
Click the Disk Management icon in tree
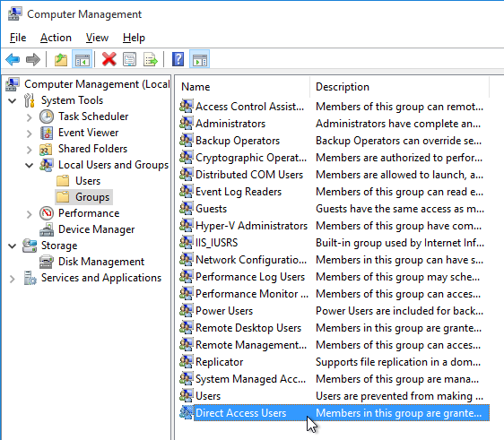(x=47, y=262)
